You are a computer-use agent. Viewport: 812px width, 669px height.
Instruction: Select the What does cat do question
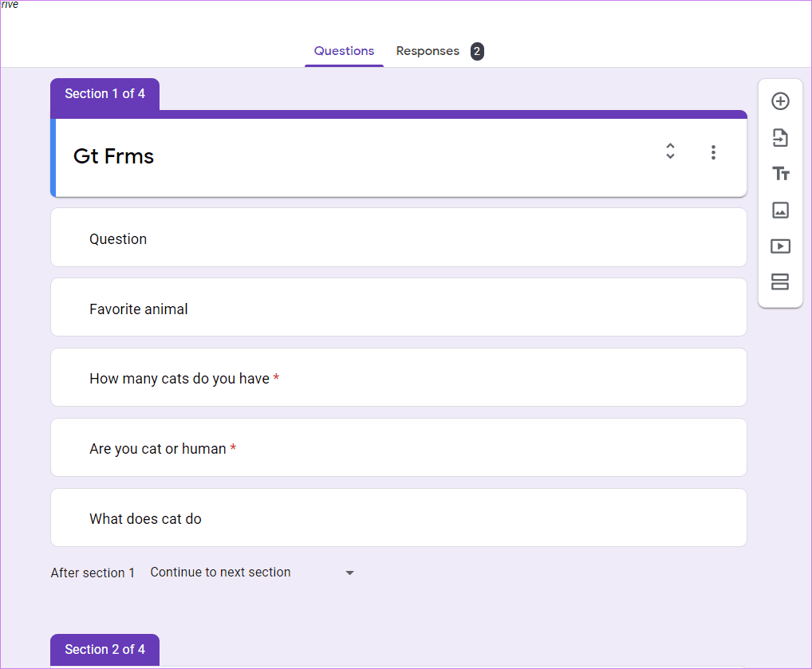pyautogui.click(x=398, y=517)
